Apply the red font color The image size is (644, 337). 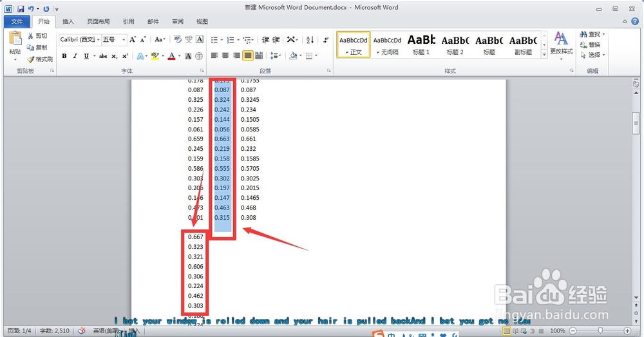pos(172,56)
